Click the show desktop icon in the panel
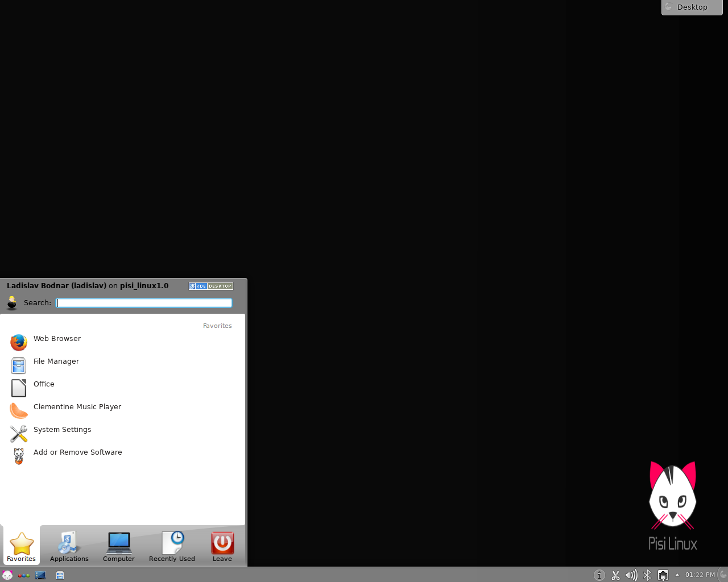 (40, 575)
